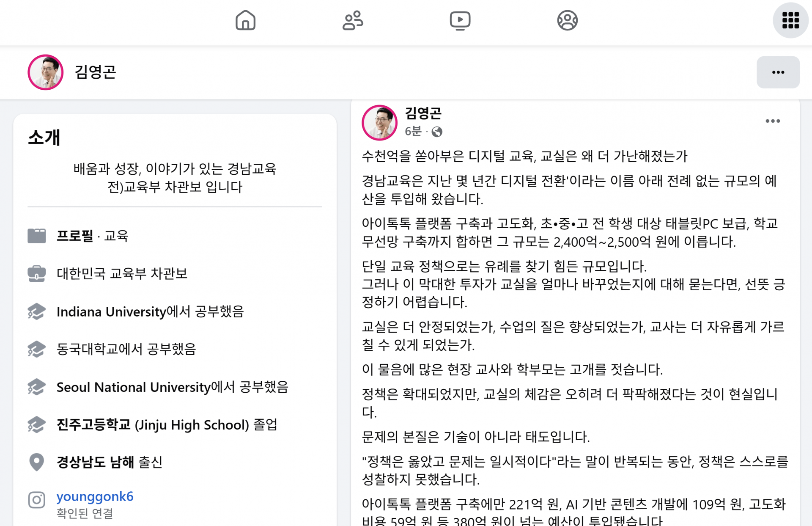Expand the post's three-dot options menu
Viewport: 812px width, 526px height.
point(773,121)
